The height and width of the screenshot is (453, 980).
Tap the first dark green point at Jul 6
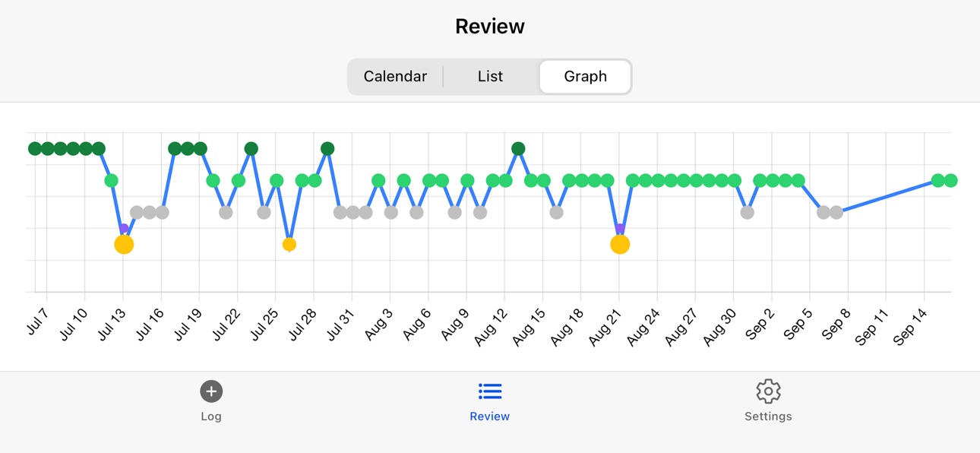pyautogui.click(x=35, y=148)
